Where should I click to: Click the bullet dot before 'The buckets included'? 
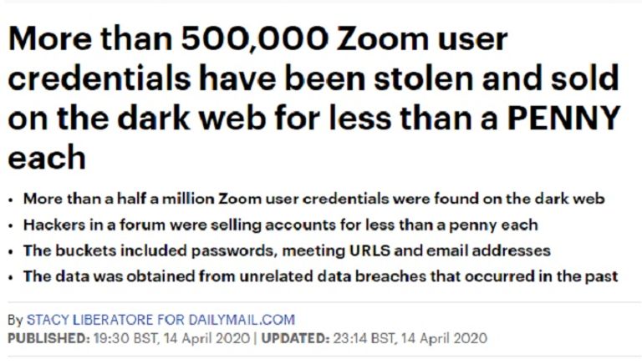tap(10, 251)
